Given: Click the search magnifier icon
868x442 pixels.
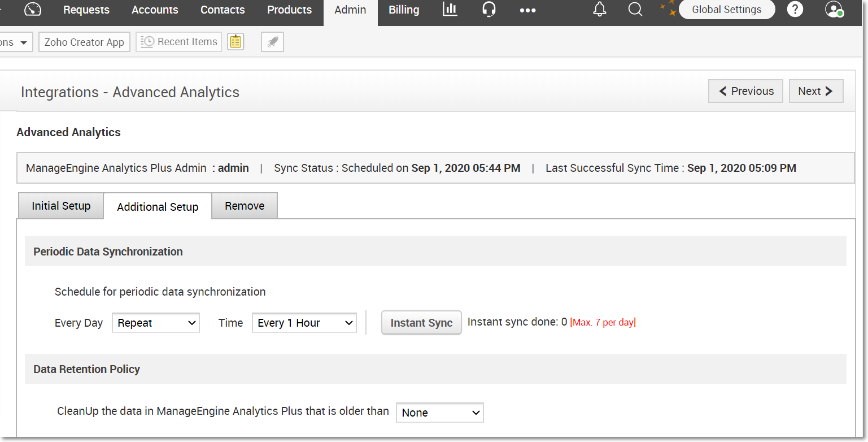Looking at the screenshot, I should (x=635, y=10).
